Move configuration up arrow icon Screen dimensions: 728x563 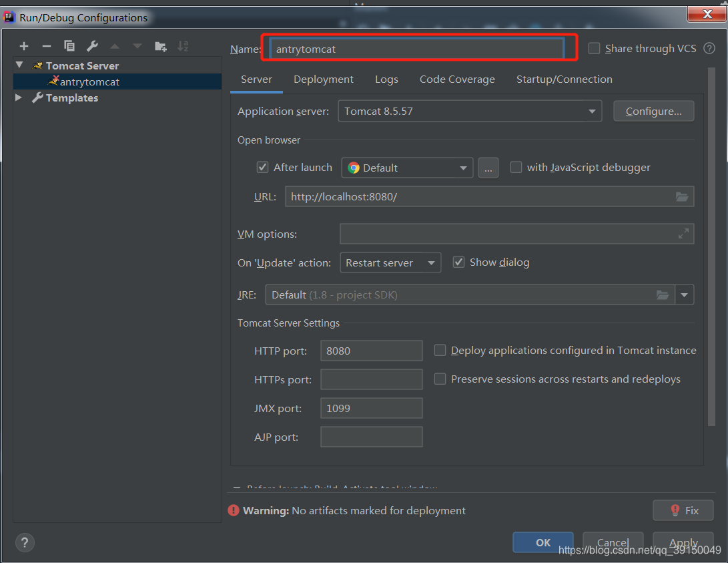[x=115, y=46]
